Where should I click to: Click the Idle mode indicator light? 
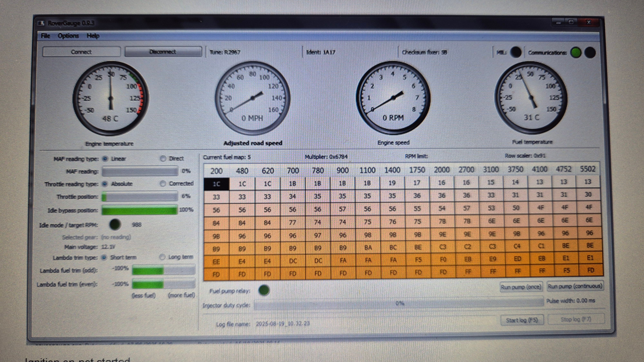[115, 224]
